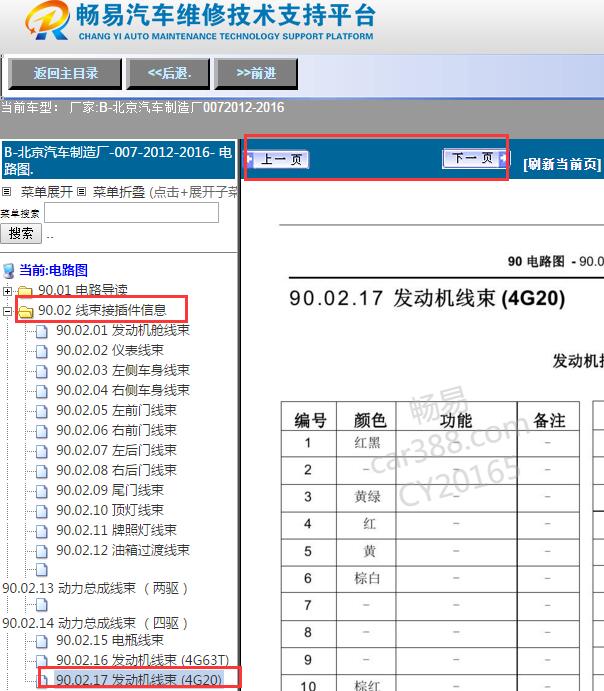
Task: Open 90.02.16 发动机线束 (4G63T)
Action: pos(143,660)
